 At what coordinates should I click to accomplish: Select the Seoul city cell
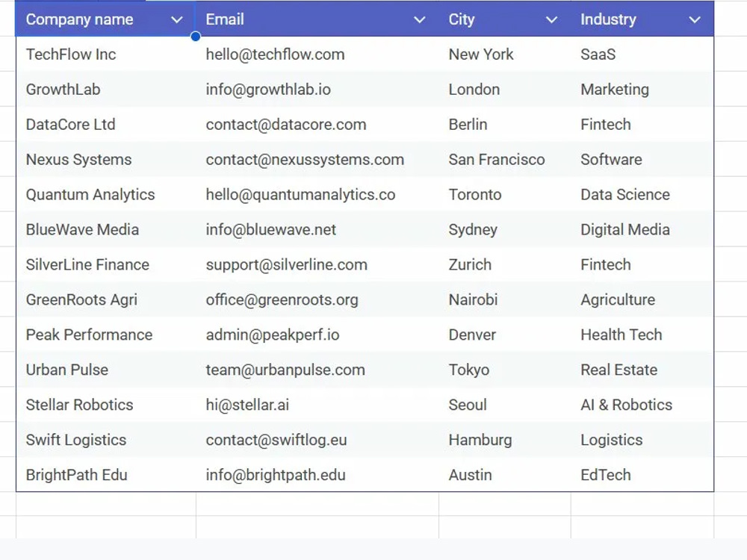504,404
